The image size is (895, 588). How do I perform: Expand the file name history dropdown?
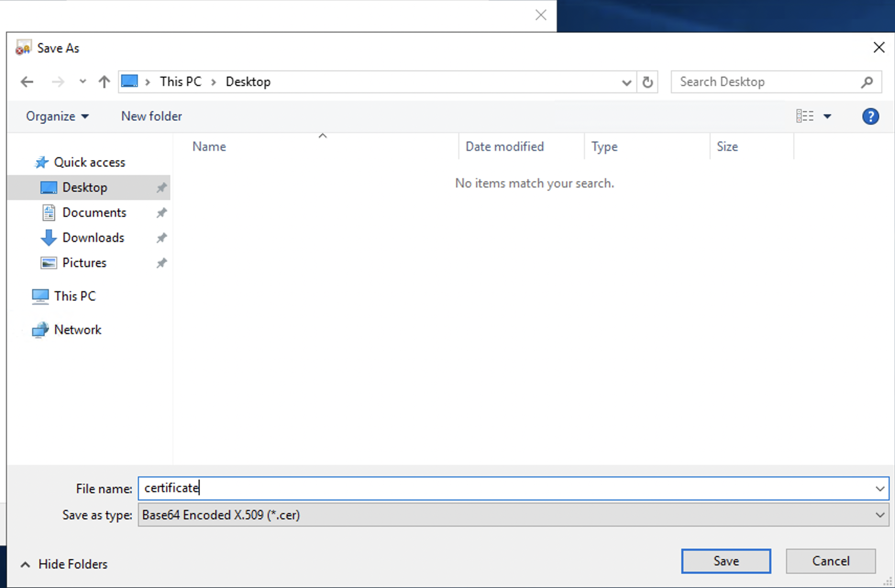[879, 488]
